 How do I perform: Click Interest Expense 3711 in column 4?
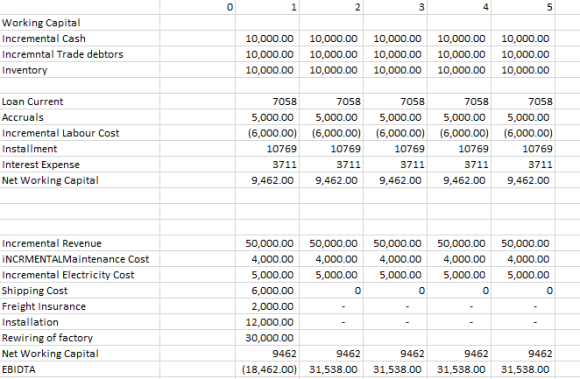point(459,165)
